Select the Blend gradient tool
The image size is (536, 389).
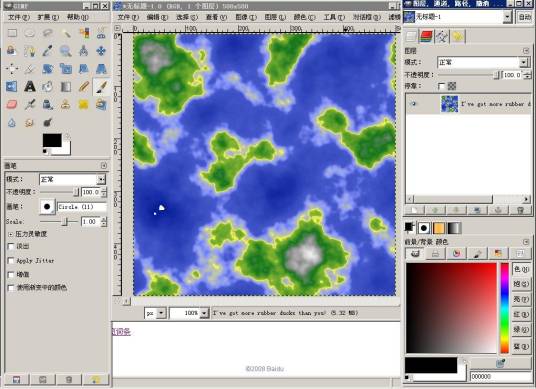pos(66,86)
